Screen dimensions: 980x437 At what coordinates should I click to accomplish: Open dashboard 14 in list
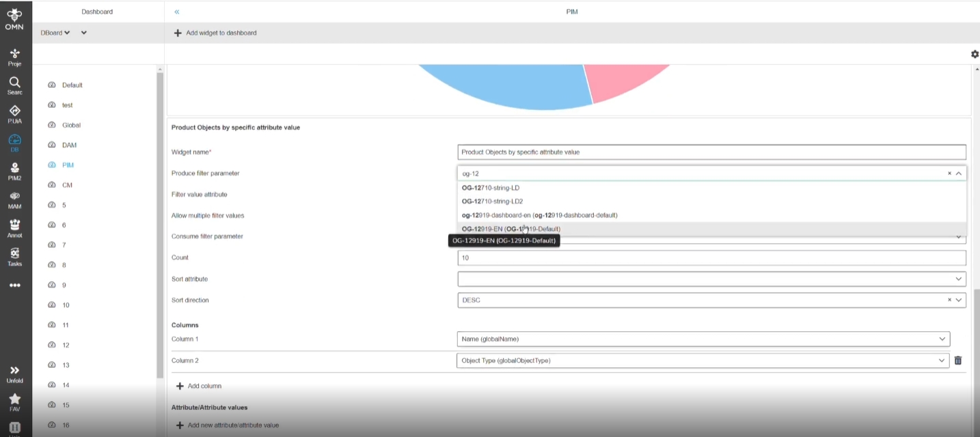(66, 385)
